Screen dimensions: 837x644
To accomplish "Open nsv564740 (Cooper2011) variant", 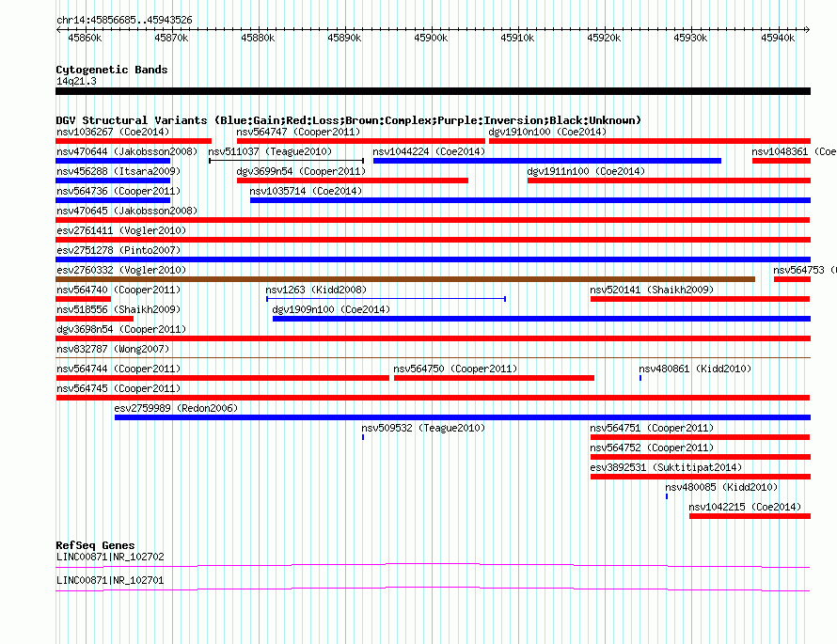I will [84, 299].
